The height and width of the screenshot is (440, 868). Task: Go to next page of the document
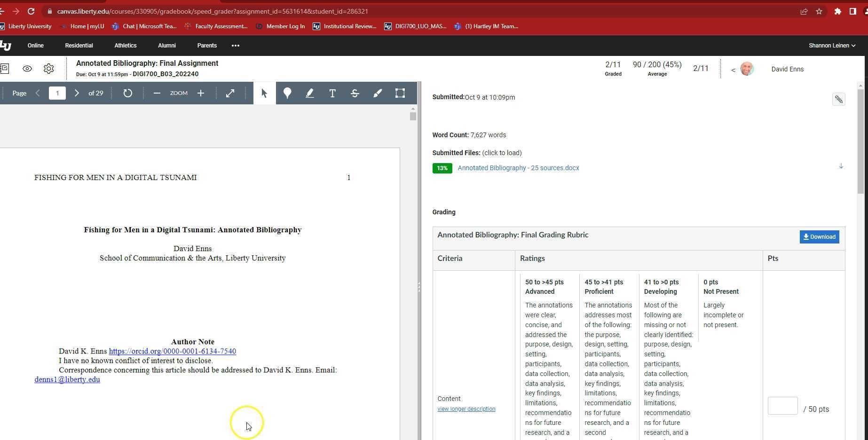[77, 93]
